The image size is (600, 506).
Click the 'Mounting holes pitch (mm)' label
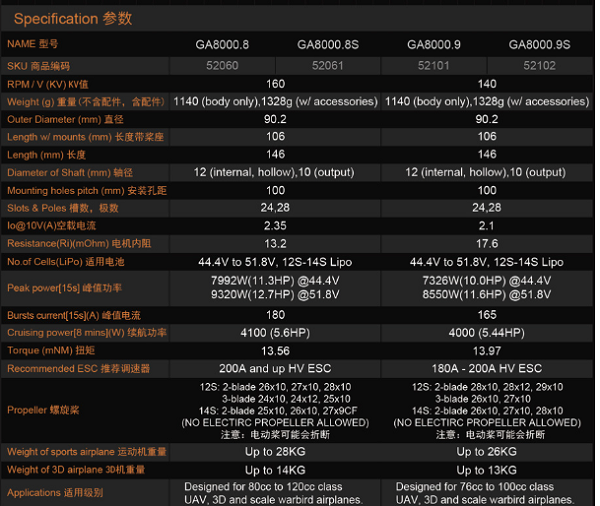click(87, 191)
